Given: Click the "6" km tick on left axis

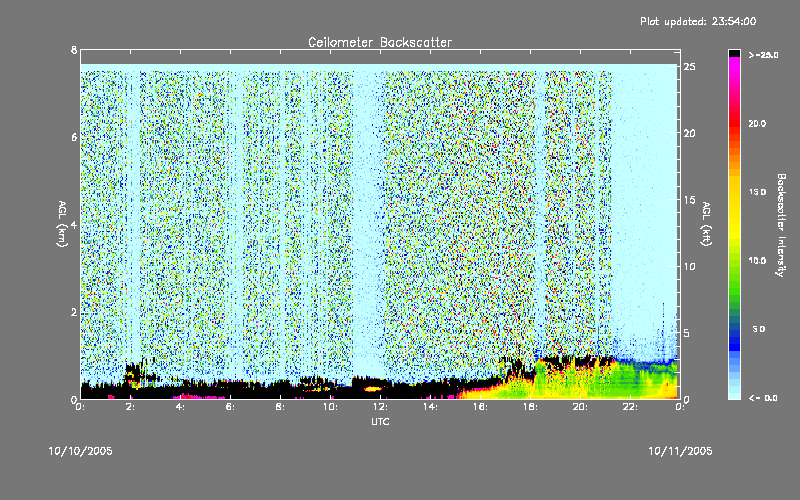Looking at the screenshot, I should [x=74, y=138].
